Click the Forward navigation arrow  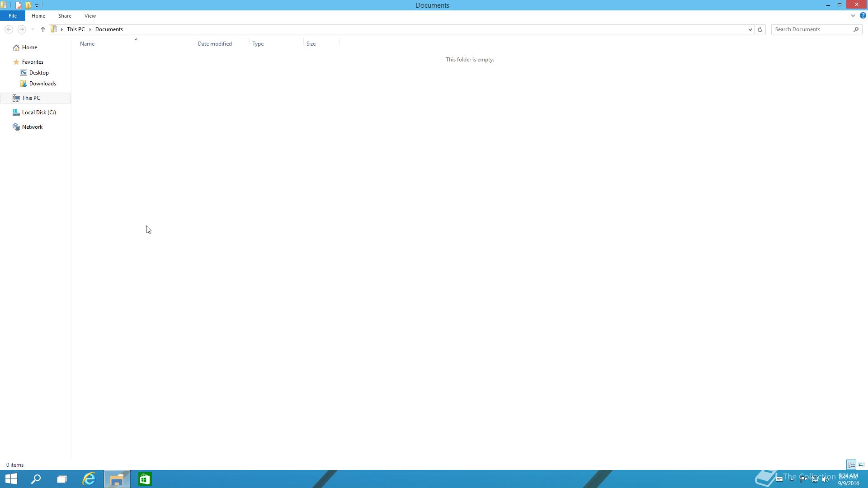[21, 29]
